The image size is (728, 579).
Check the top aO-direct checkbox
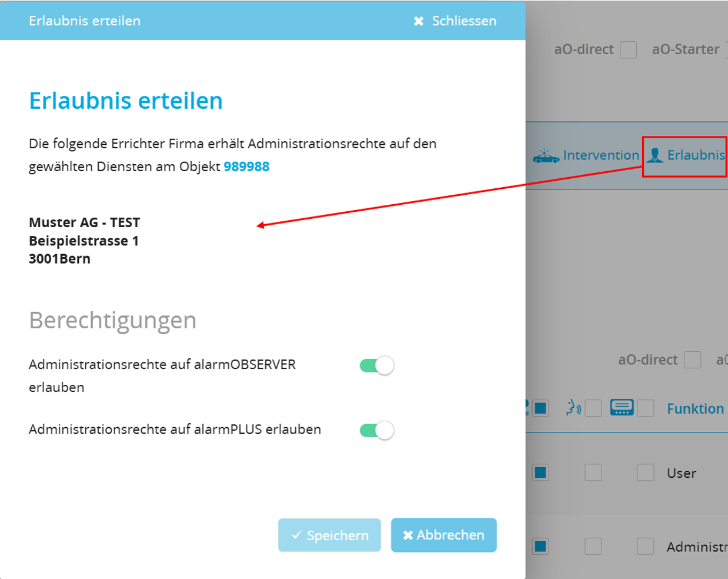(628, 50)
